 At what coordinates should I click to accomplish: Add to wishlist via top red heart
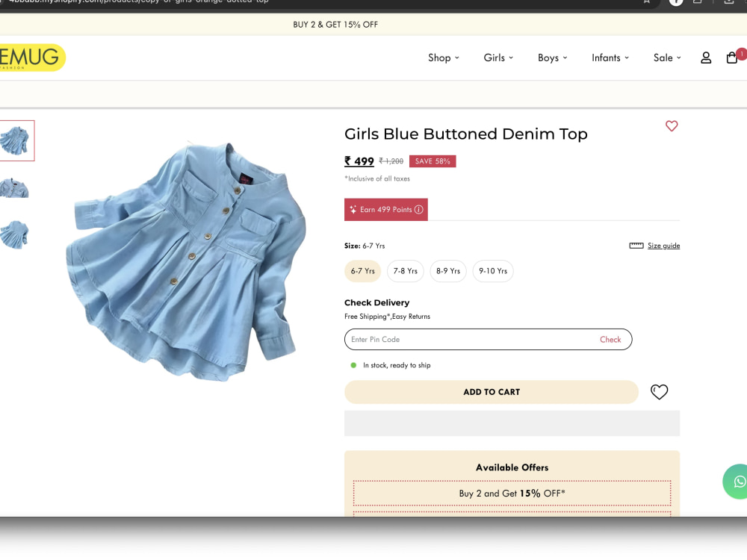[672, 125]
